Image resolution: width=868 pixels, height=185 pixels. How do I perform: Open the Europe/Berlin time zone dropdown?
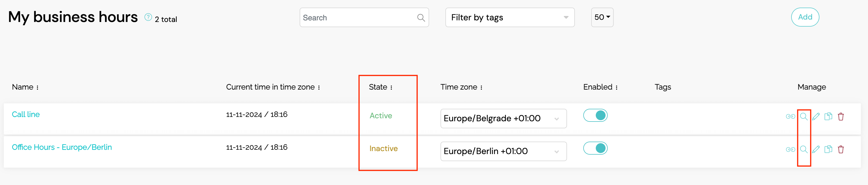(503, 151)
